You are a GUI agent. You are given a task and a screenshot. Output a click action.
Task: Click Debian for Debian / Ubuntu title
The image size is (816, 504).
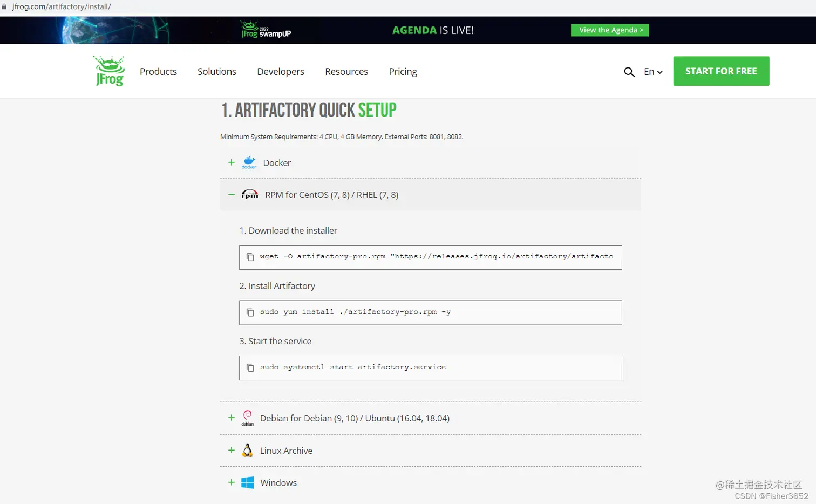click(355, 418)
